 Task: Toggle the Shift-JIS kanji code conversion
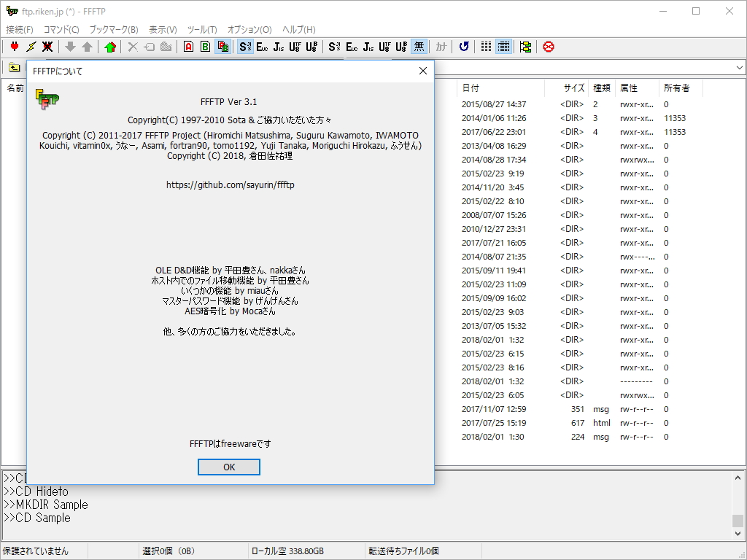244,47
